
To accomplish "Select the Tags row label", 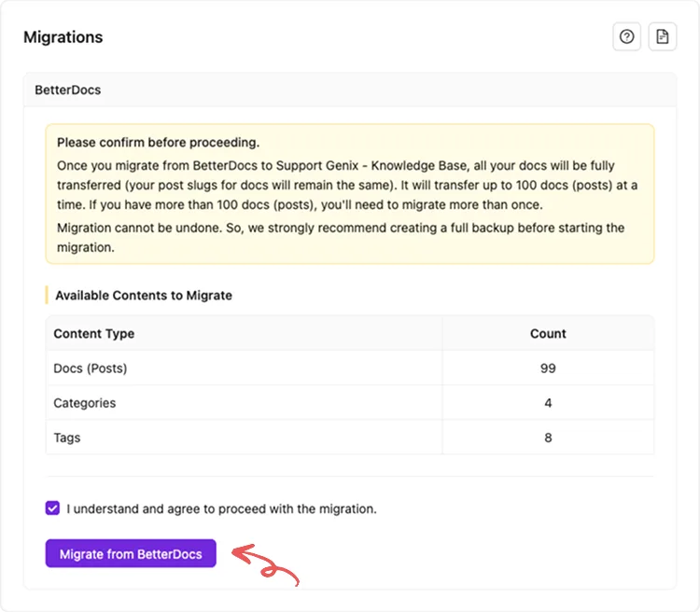I will point(67,438).
